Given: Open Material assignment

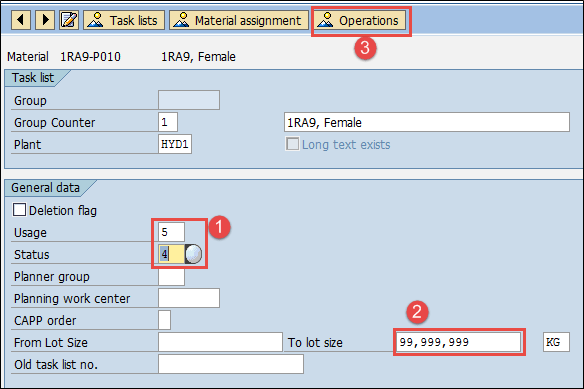Looking at the screenshot, I should coord(239,20).
